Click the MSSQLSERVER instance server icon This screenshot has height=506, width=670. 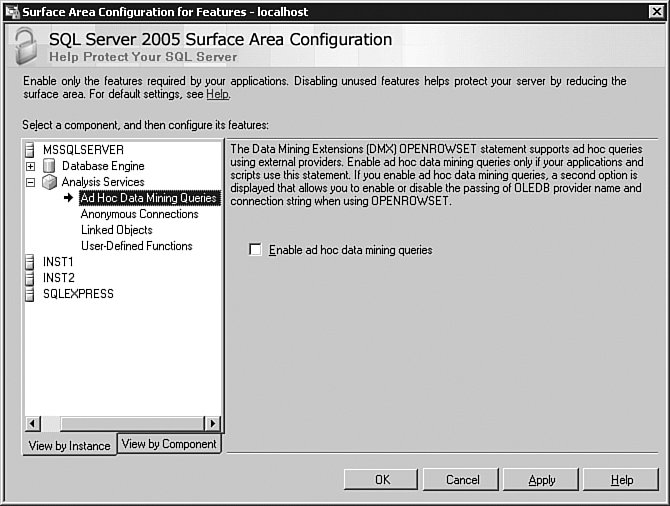click(29, 150)
